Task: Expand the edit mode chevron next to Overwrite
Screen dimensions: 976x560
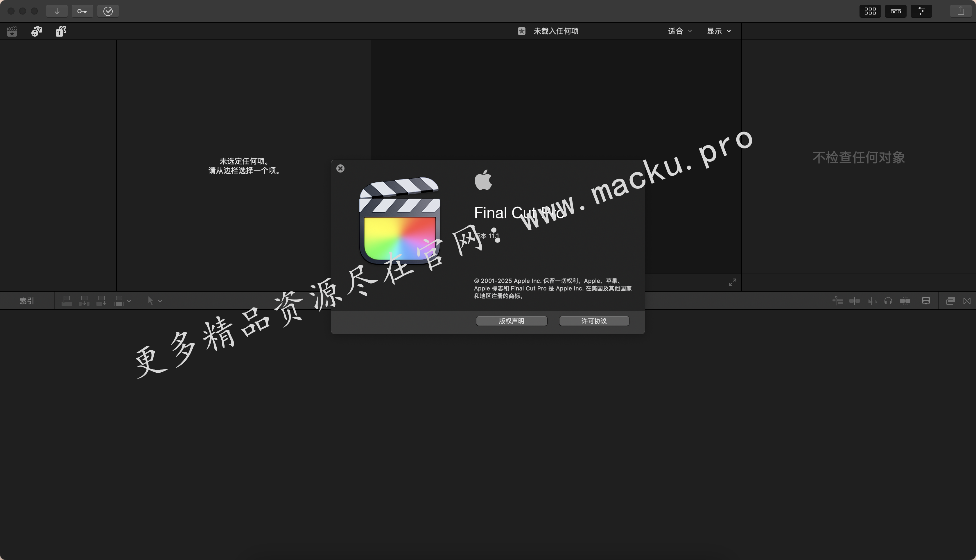Action: click(129, 301)
